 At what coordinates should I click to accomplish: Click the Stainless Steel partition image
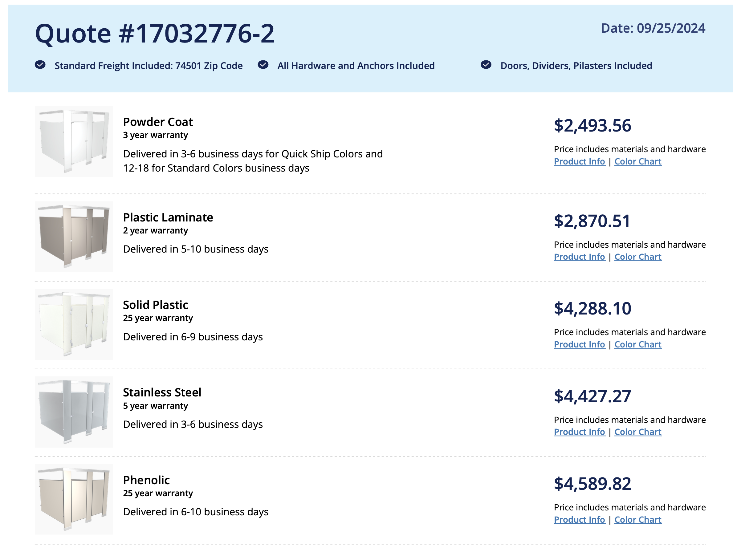coord(74,412)
